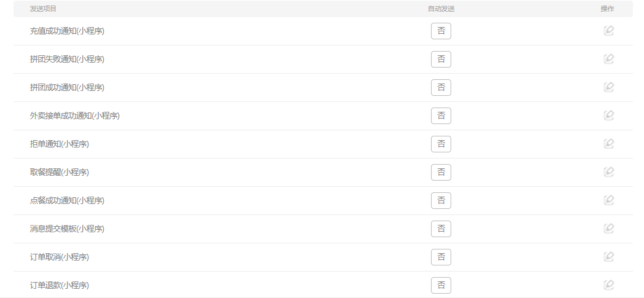Switch auto-send for 点餐成功通知(小程序)

click(441, 200)
